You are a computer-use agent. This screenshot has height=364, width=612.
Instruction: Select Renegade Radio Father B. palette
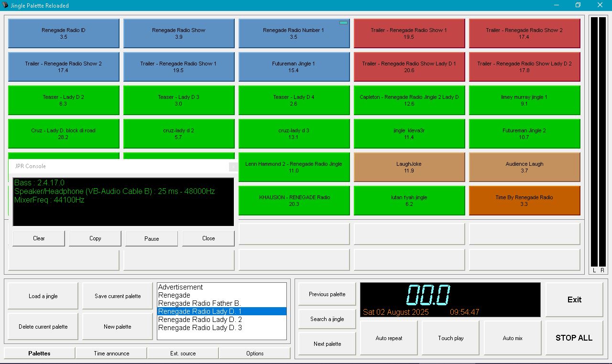[x=222, y=303]
